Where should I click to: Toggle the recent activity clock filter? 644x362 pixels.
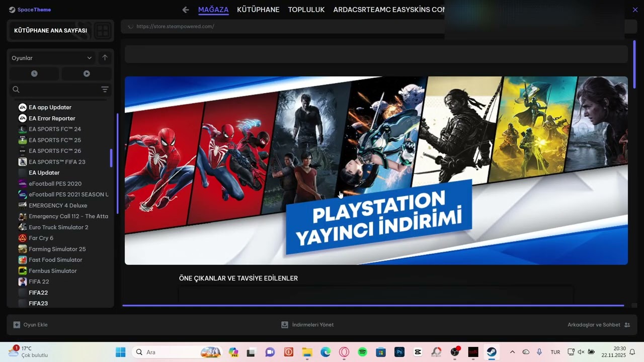tap(34, 73)
